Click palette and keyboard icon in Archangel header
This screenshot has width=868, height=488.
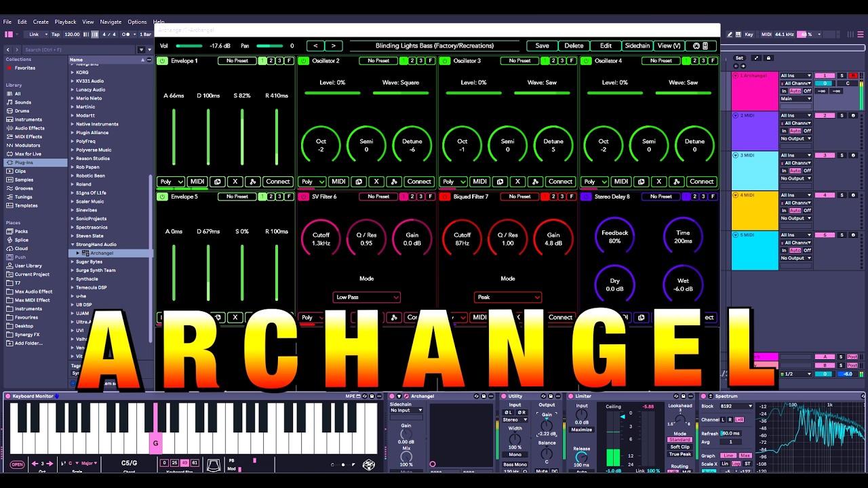701,45
